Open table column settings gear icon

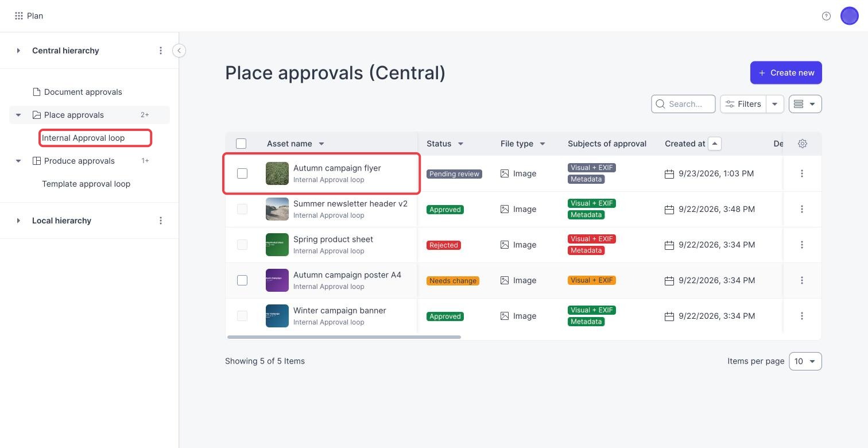coord(803,144)
